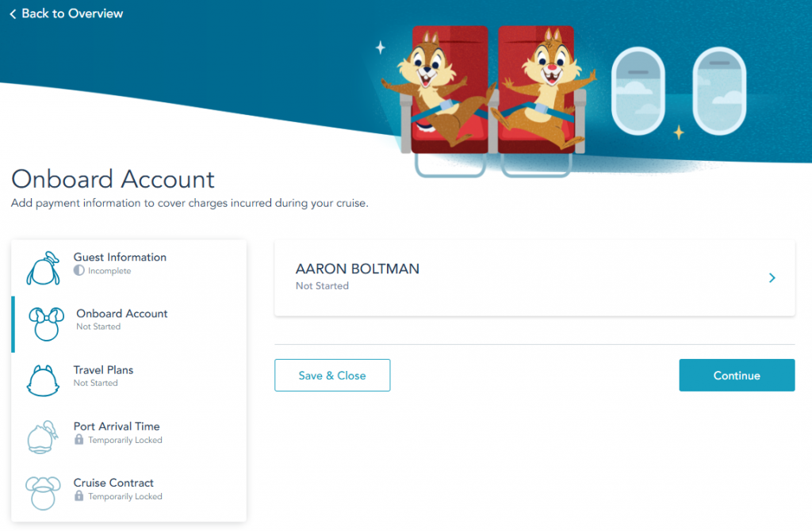812x531 pixels.
Task: Click the duck icon beside Port Arrival Time
Action: 44,437
